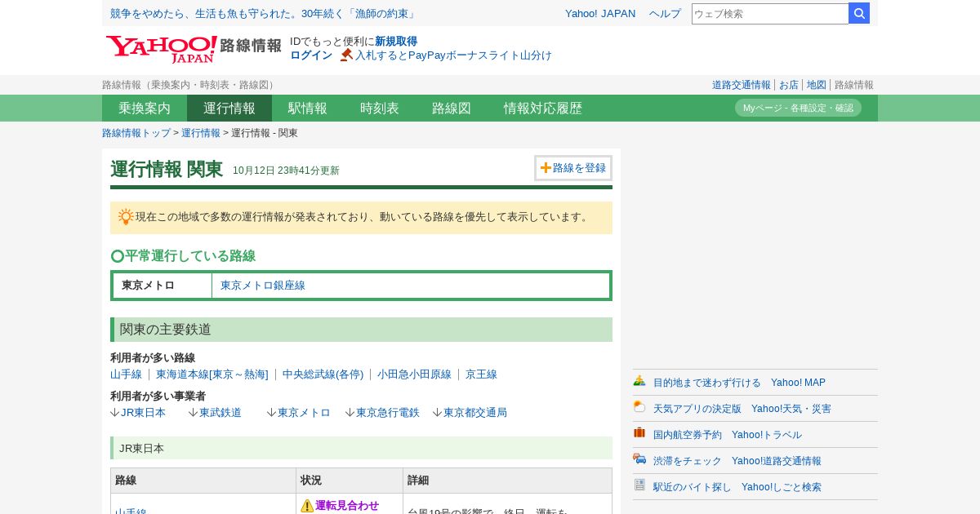The image size is (980, 514).
Task: Switch to the 時刻表 tab
Action: click(380, 108)
